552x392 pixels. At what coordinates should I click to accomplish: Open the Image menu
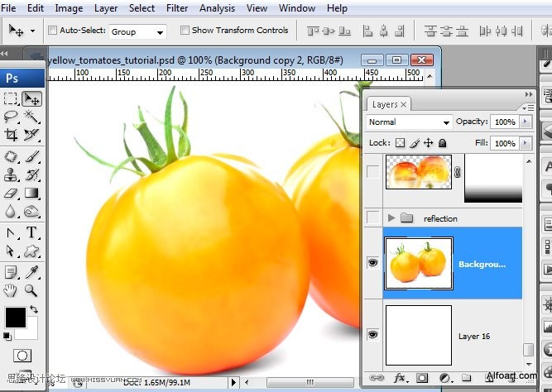coord(69,7)
